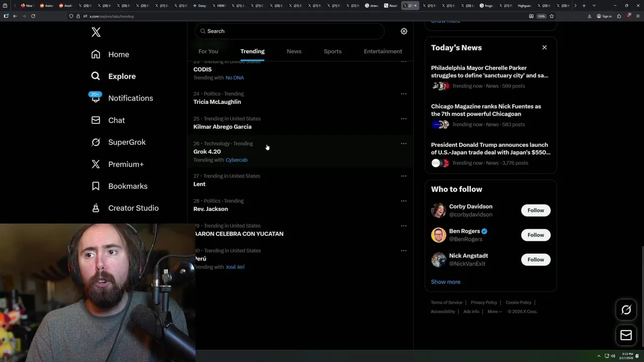Open the floating Grok button

tap(626, 310)
